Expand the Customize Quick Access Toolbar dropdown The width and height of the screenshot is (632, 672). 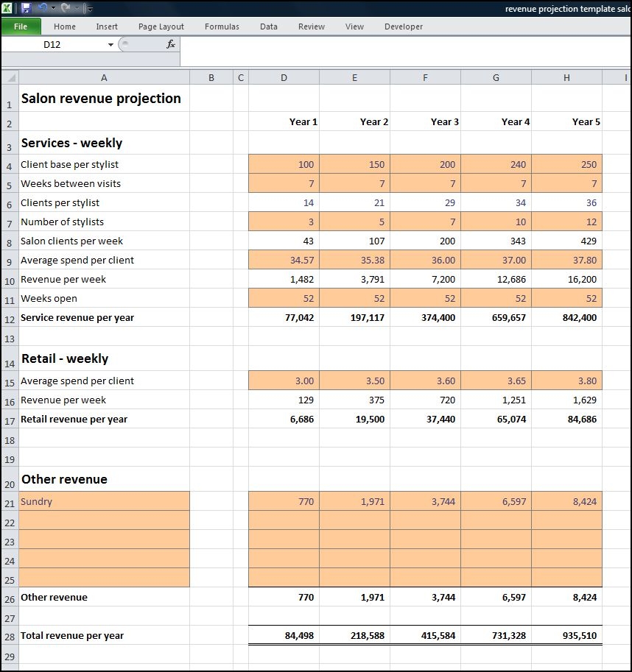click(x=89, y=9)
